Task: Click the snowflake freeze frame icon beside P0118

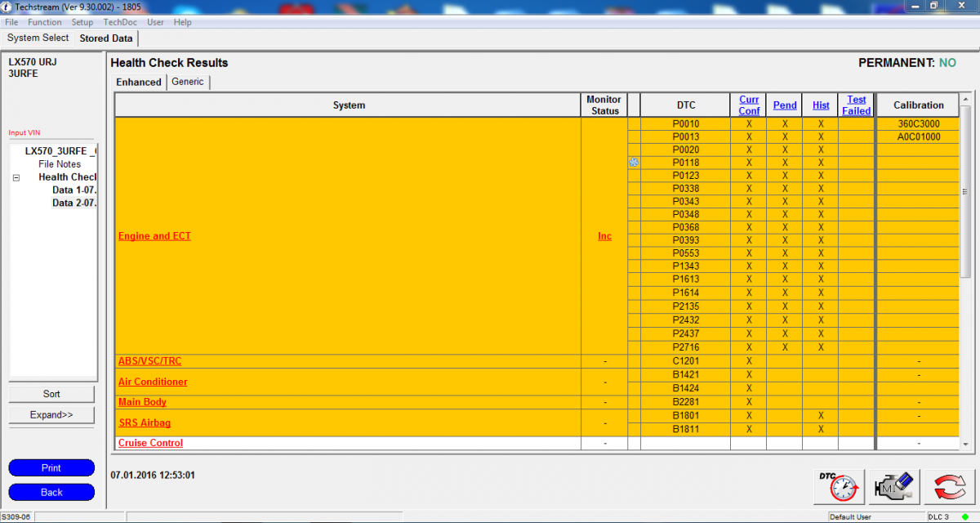Action: coord(634,163)
